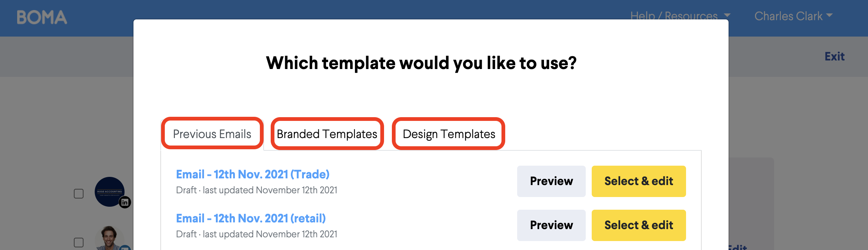The width and height of the screenshot is (868, 250).
Task: Select & edit the Trade email
Action: coord(639,181)
